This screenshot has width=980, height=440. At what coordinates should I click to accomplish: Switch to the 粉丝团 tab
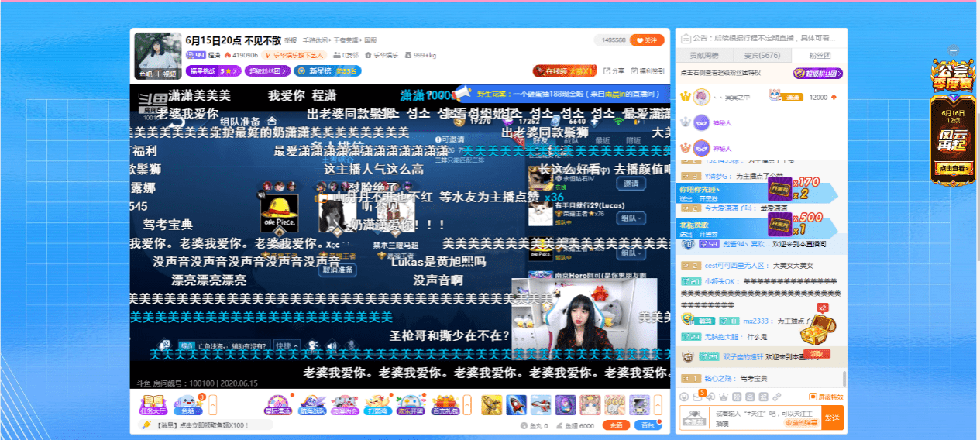pos(819,55)
